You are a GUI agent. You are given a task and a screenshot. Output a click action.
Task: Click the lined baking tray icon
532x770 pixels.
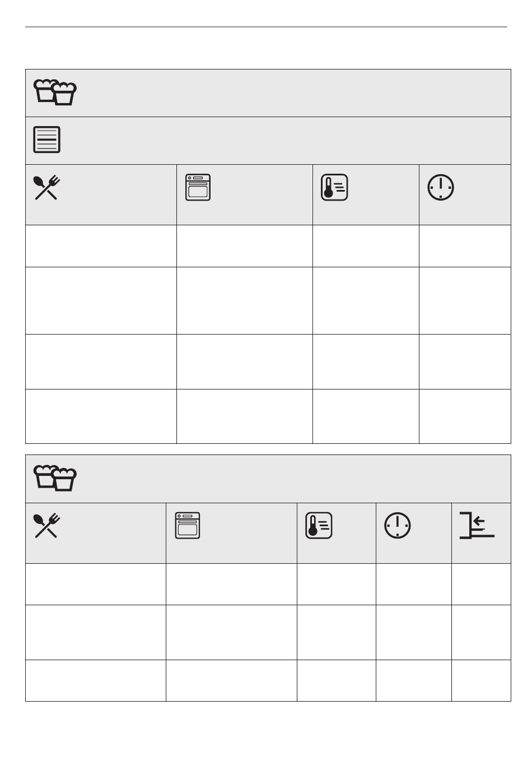click(x=47, y=140)
